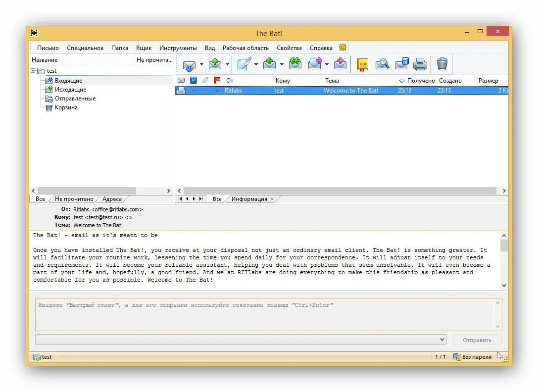
Task: Click the red flag column header
Action: click(x=217, y=80)
